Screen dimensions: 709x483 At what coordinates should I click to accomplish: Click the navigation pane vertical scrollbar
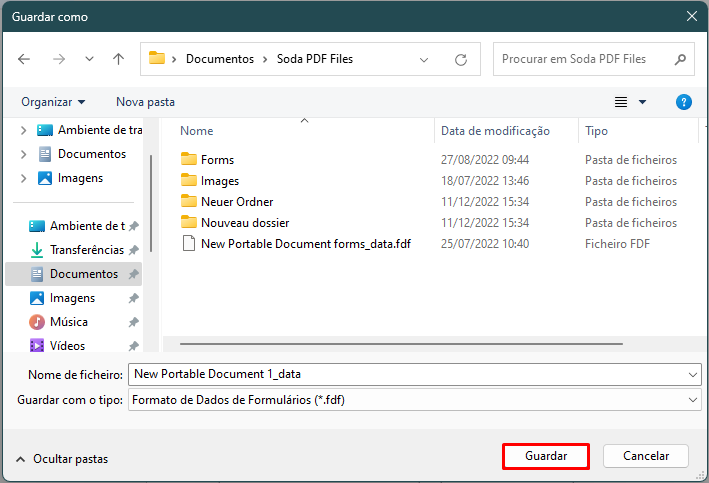click(x=151, y=204)
